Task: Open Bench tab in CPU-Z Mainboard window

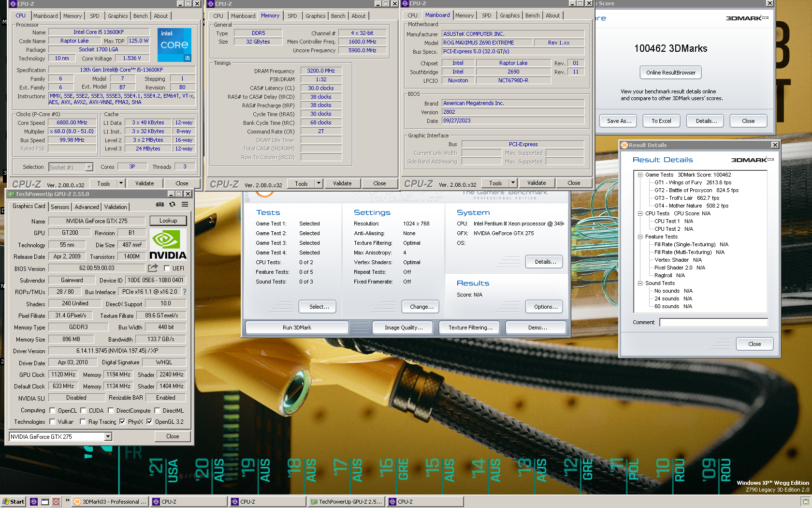Action: coord(532,15)
